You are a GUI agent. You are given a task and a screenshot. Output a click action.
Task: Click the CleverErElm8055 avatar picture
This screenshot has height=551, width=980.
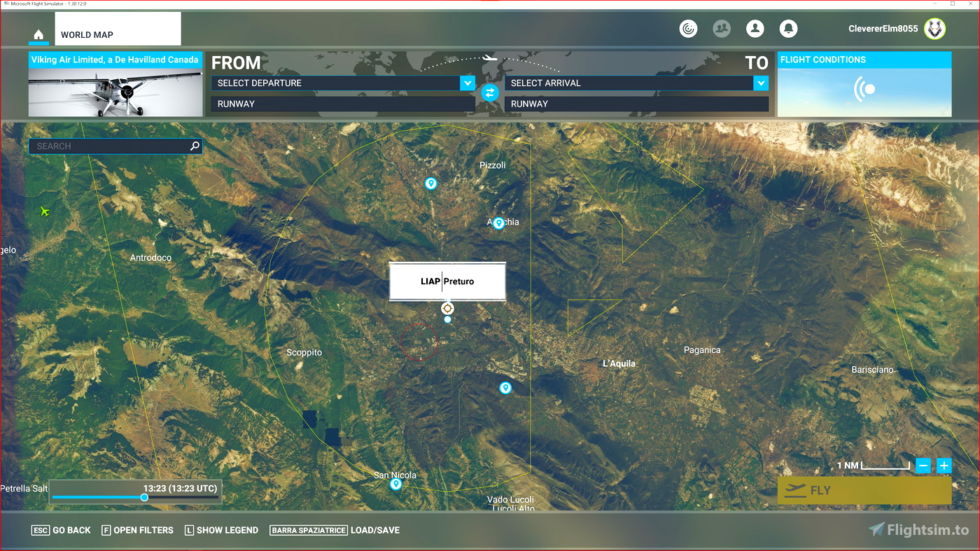(x=934, y=29)
